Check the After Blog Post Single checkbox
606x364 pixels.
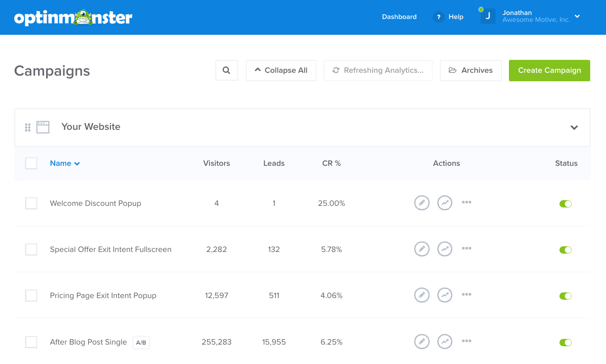(31, 342)
